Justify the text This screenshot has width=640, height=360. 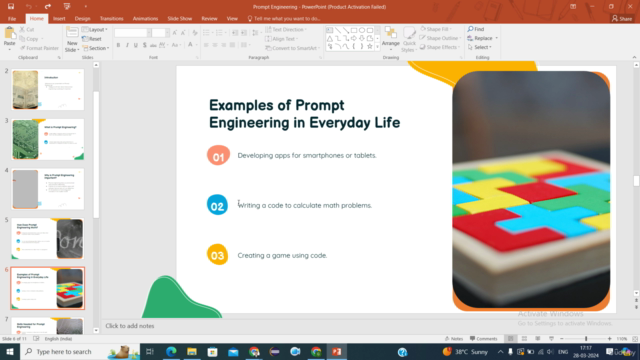pos(232,45)
